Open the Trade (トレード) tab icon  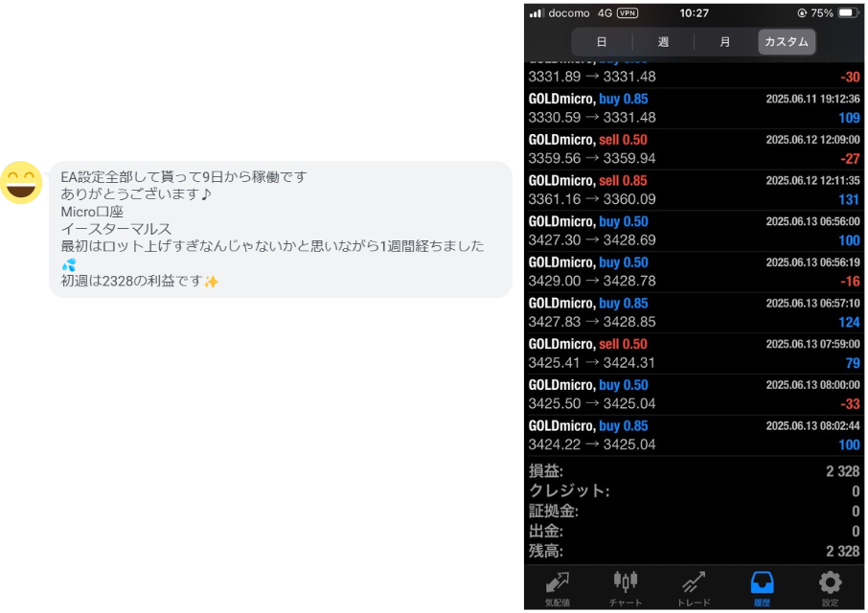click(694, 583)
